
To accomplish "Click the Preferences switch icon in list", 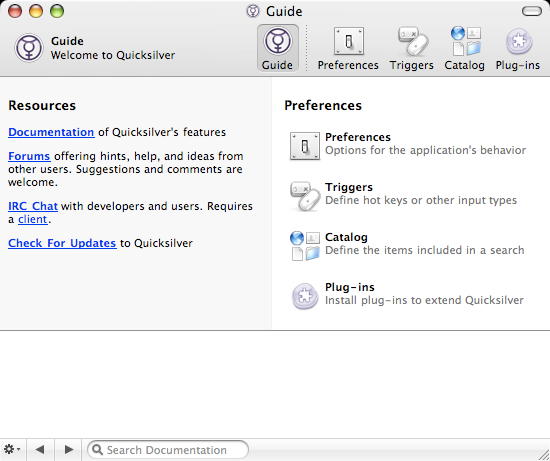I will tap(304, 146).
